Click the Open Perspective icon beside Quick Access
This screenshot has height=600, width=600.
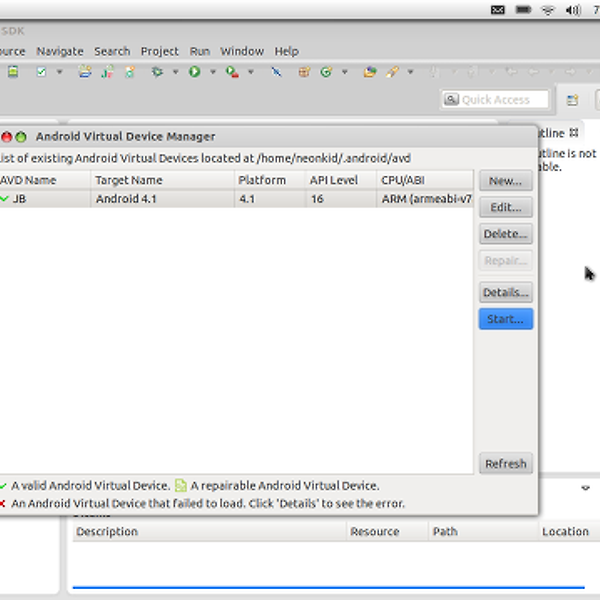[572, 100]
